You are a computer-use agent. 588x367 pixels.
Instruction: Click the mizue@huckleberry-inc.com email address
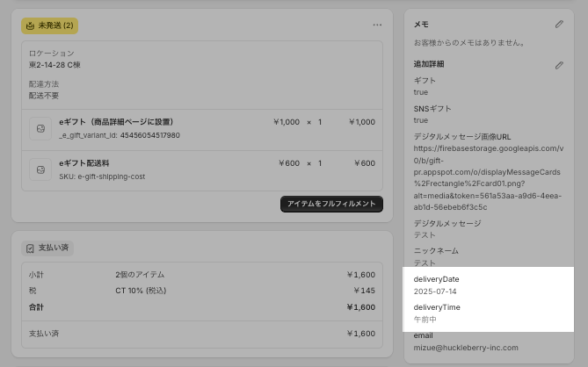coord(466,349)
